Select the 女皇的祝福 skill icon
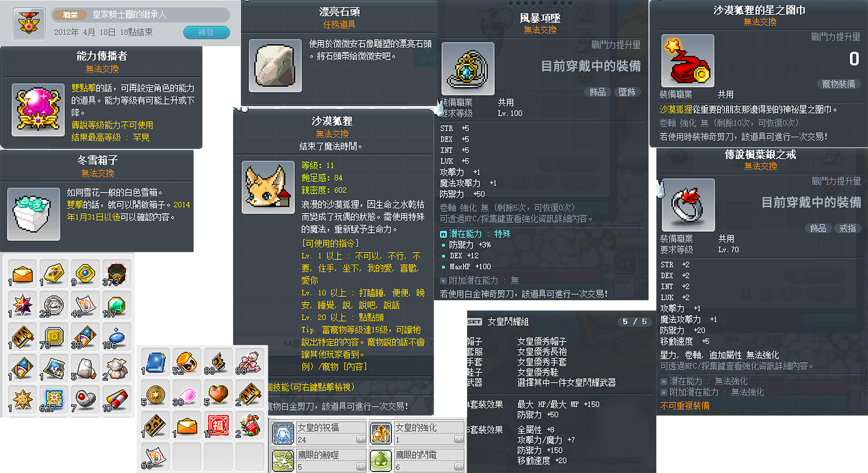 (x=283, y=433)
